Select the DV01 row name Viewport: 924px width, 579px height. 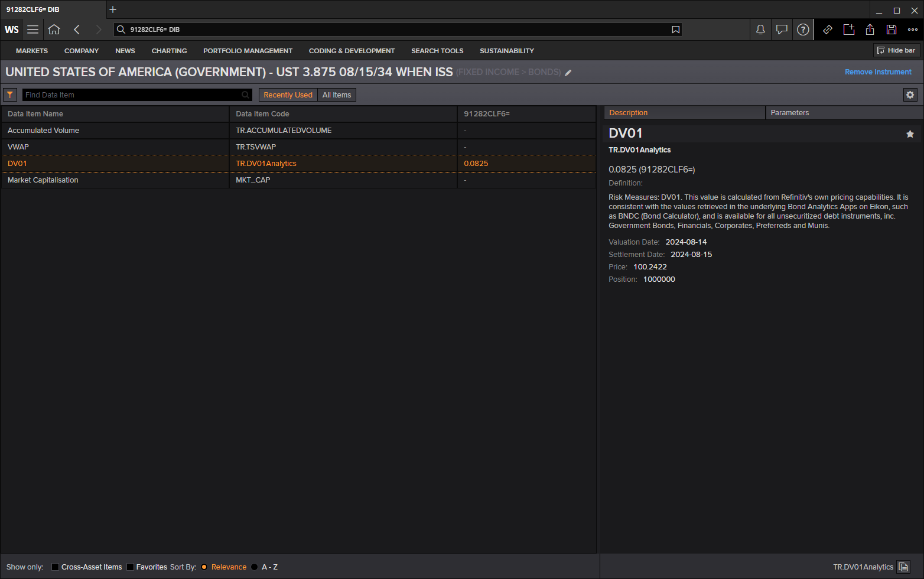coord(17,164)
